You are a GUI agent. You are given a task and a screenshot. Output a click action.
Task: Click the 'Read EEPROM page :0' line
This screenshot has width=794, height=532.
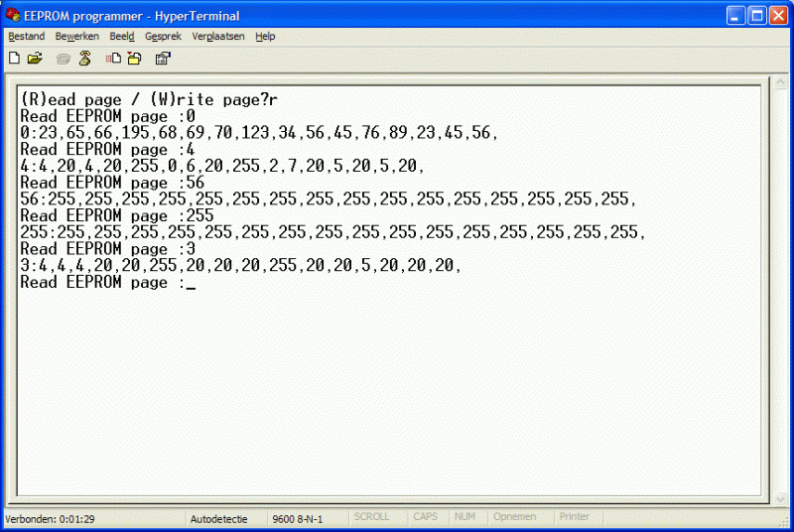coord(108,116)
